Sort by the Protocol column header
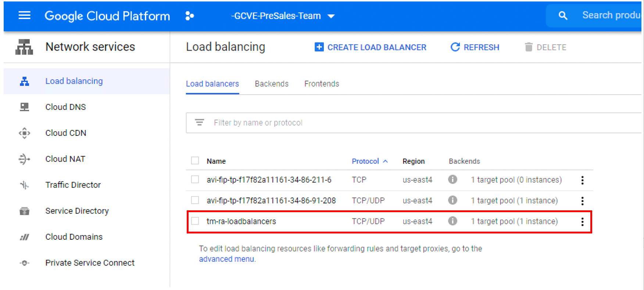The width and height of the screenshot is (644, 290). (369, 161)
